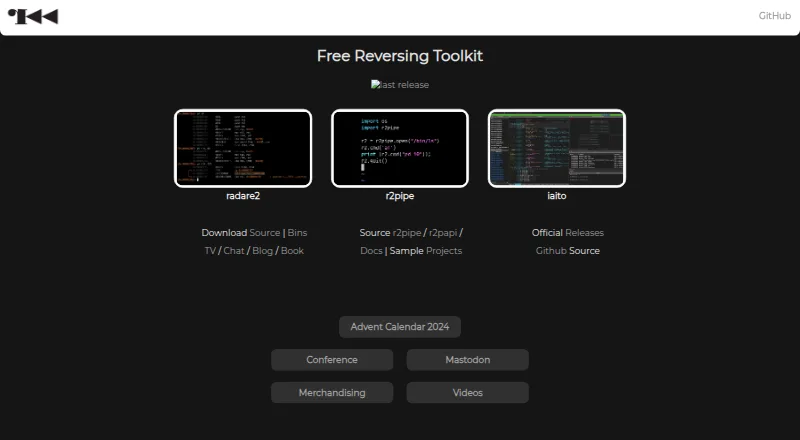Image resolution: width=800 pixels, height=440 pixels.
Task: Click the iaito caption text
Action: point(557,196)
